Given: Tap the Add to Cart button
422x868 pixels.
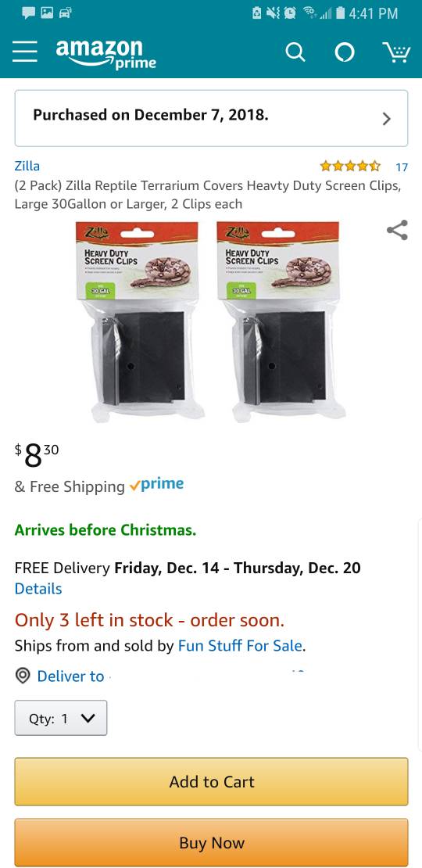Looking at the screenshot, I should point(211,782).
